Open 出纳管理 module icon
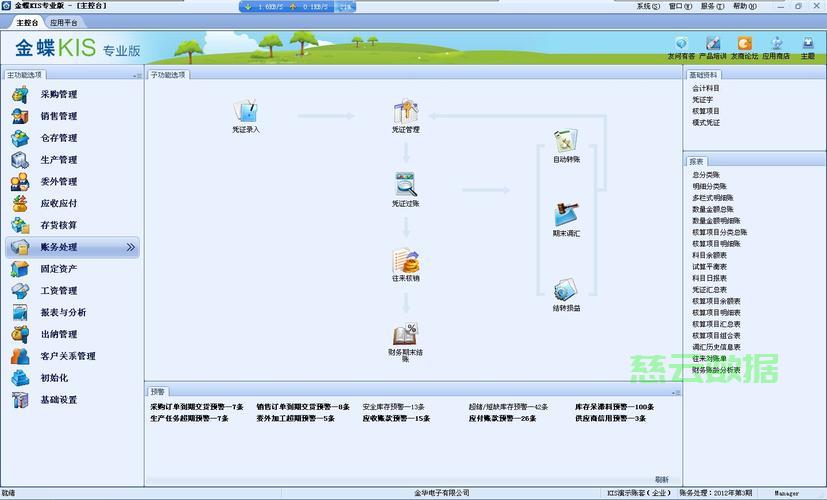 (20, 334)
